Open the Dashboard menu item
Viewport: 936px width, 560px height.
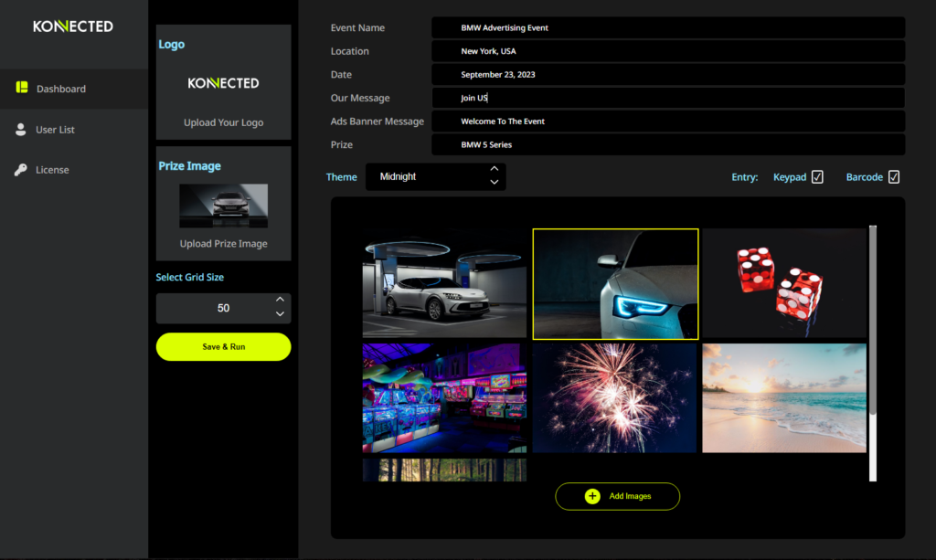tap(74, 89)
